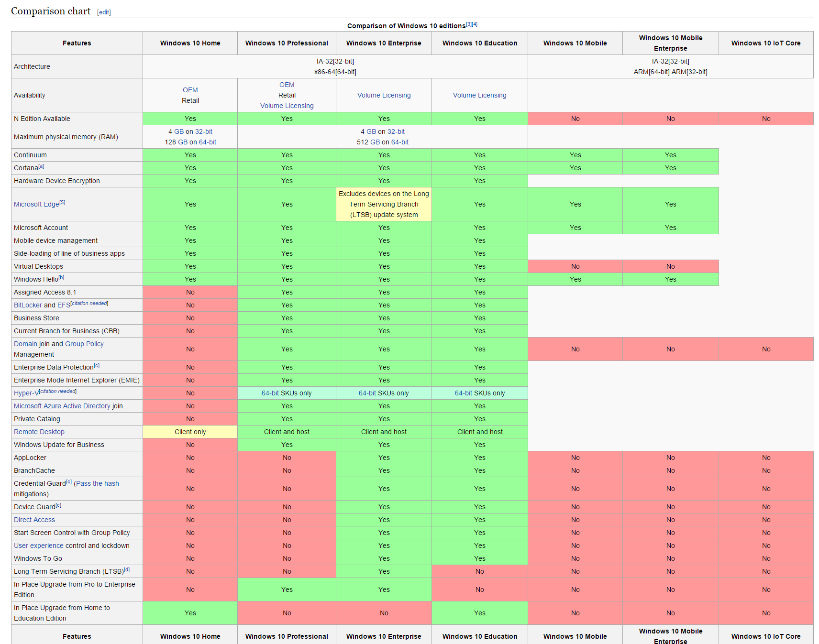
Task: Click the edit link beside Comparison chart
Action: click(x=104, y=12)
